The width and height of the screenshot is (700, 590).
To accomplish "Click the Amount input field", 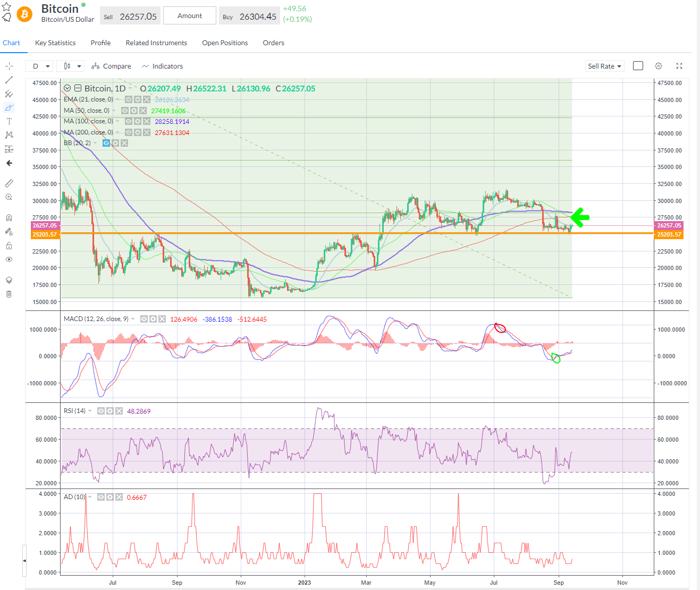I will click(x=190, y=16).
